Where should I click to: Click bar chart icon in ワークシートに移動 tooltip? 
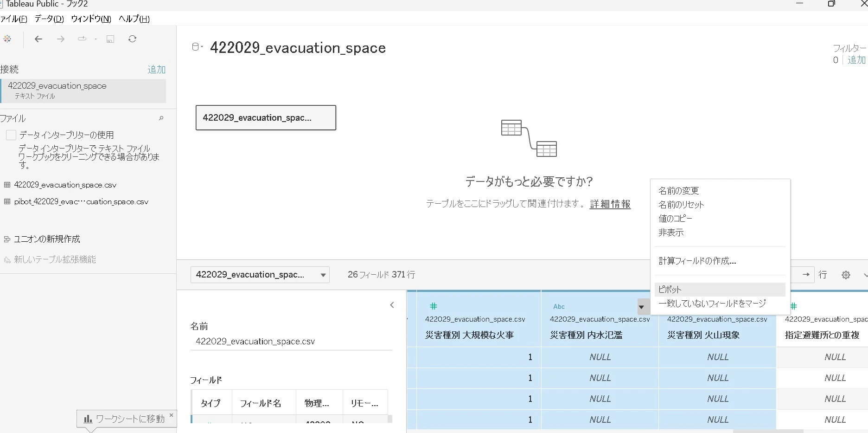[x=88, y=419]
